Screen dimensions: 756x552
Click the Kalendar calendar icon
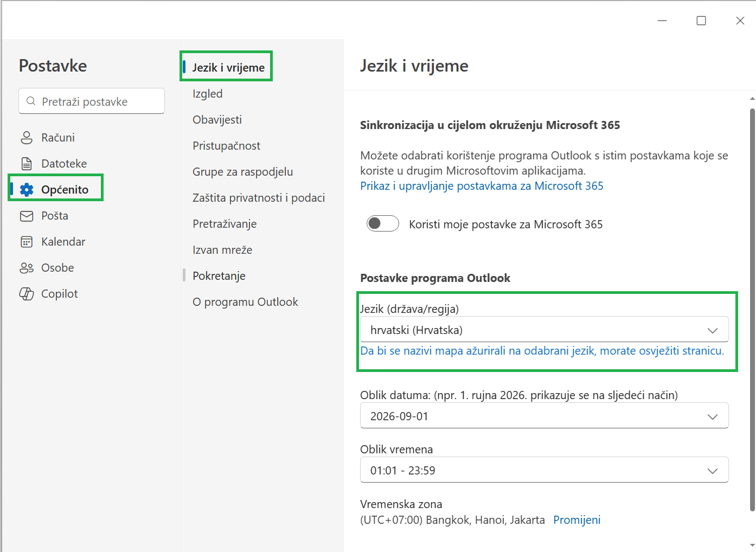coord(27,242)
